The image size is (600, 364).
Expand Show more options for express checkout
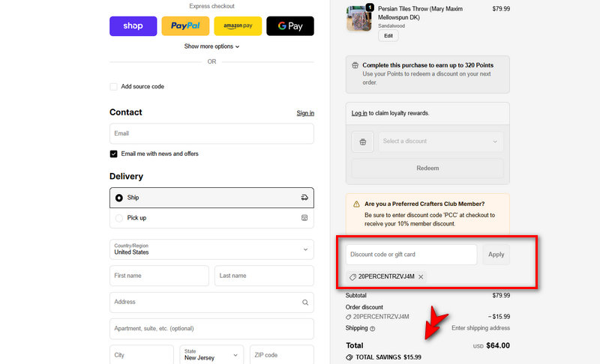(211, 46)
